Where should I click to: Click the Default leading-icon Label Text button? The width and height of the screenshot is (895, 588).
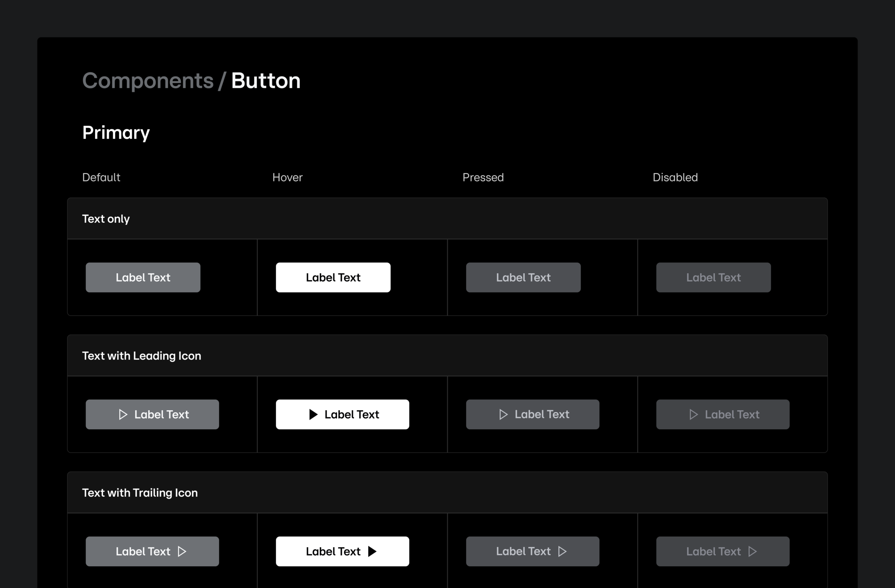[152, 414]
